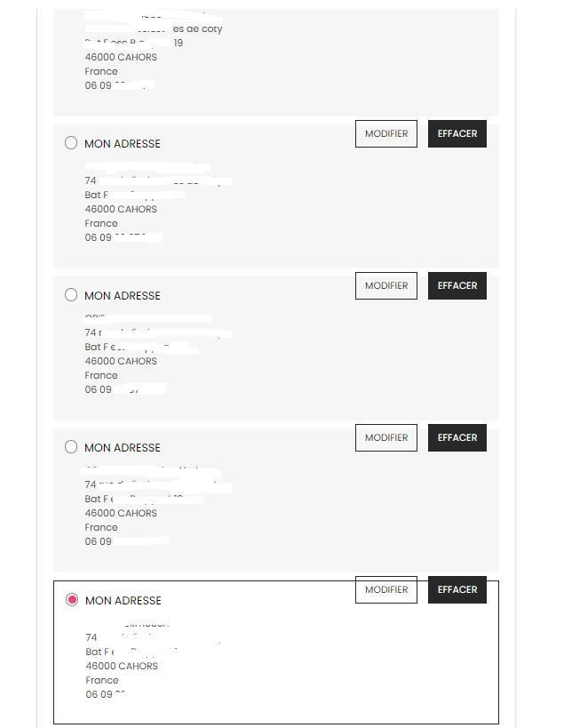564x728 pixels.
Task: Select the third unselected MON ADRESSE radio button
Action: pyautogui.click(x=71, y=447)
